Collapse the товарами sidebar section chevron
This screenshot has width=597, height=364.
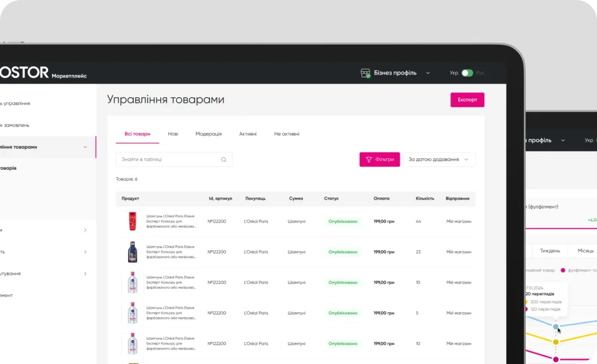point(85,147)
